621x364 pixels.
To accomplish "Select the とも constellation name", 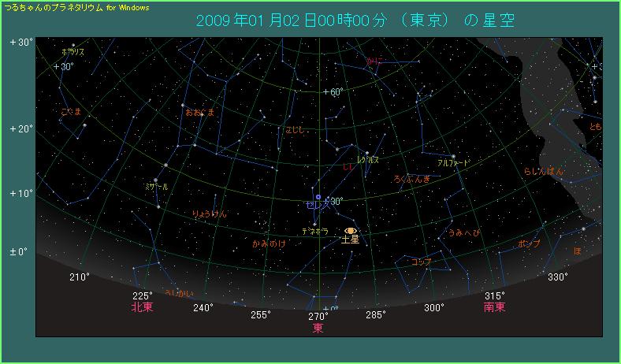I will (x=595, y=127).
